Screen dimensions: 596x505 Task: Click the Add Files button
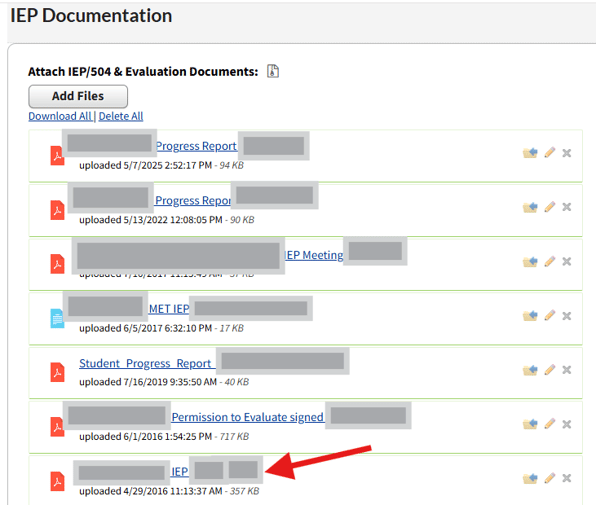[x=78, y=96]
